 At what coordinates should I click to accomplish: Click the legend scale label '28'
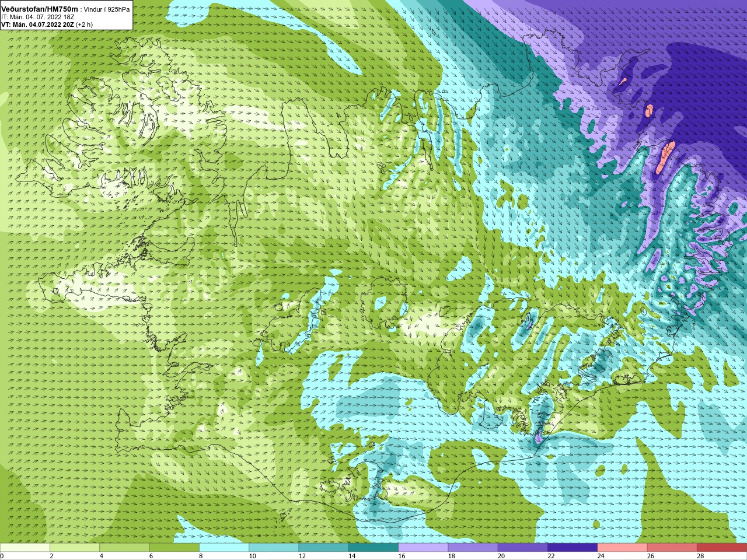coord(700,556)
